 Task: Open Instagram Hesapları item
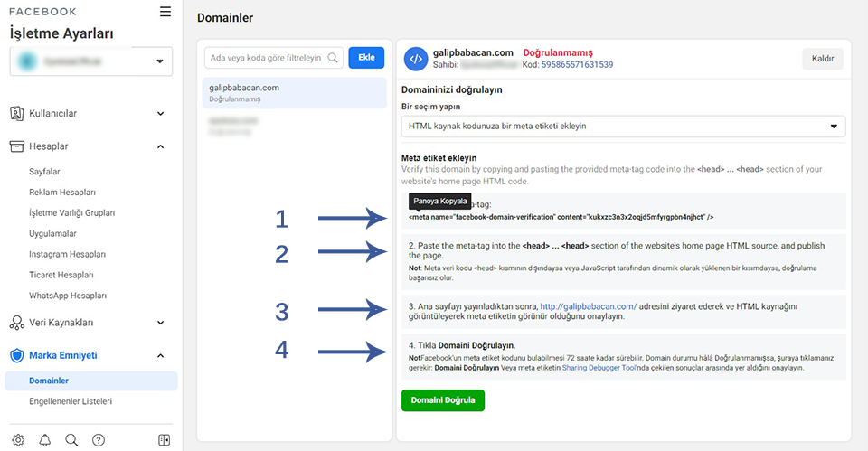click(x=67, y=254)
